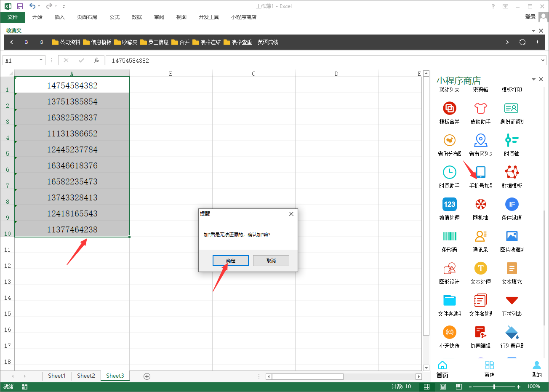This screenshot has width=549, height=392.
Task: Switch to the 公式 ribbon tab
Action: tap(115, 17)
